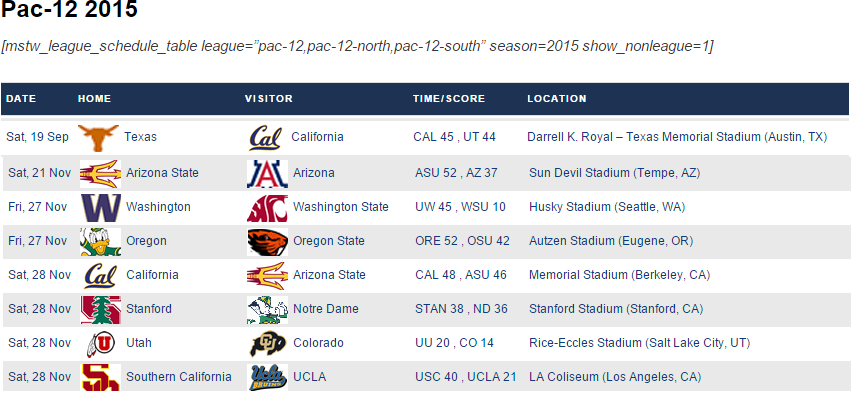Screen dimensions: 851x397
Task: Click the Texas Longhorns logo
Action: (x=98, y=137)
